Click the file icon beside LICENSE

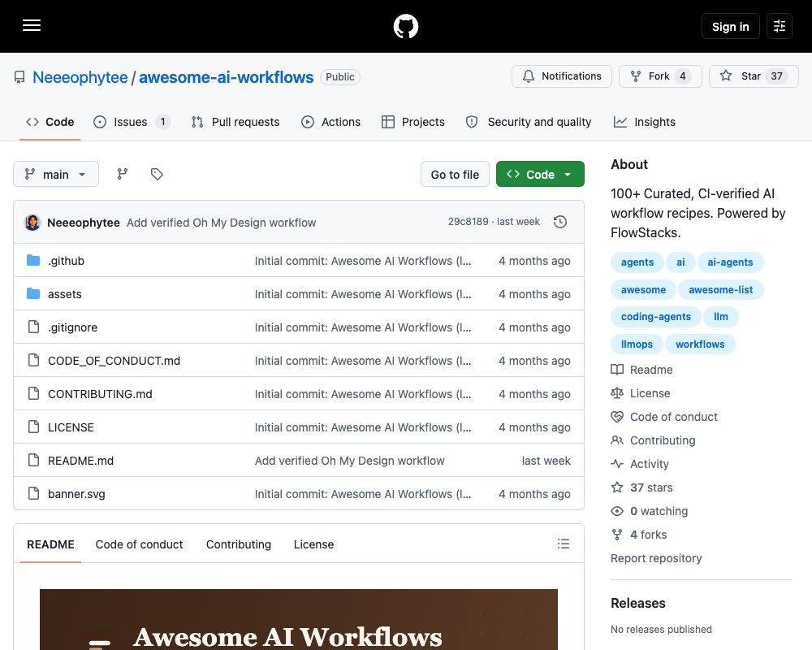coord(33,427)
